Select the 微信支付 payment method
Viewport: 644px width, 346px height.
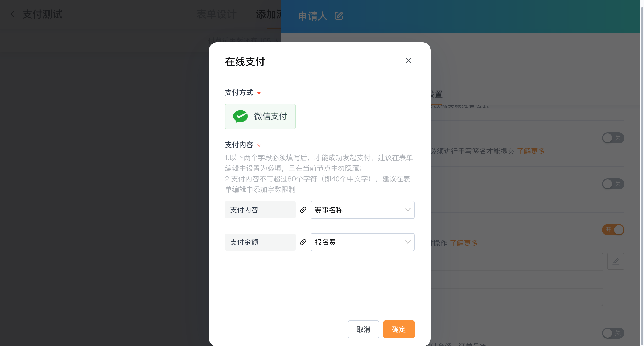coord(260,117)
